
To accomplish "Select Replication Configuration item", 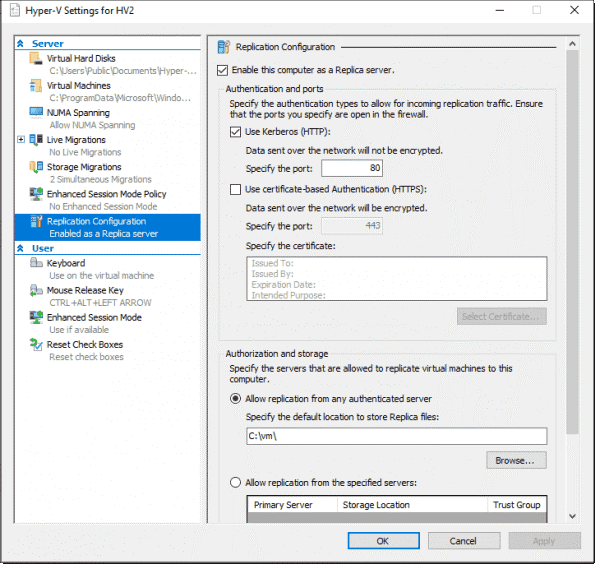I will 108,227.
